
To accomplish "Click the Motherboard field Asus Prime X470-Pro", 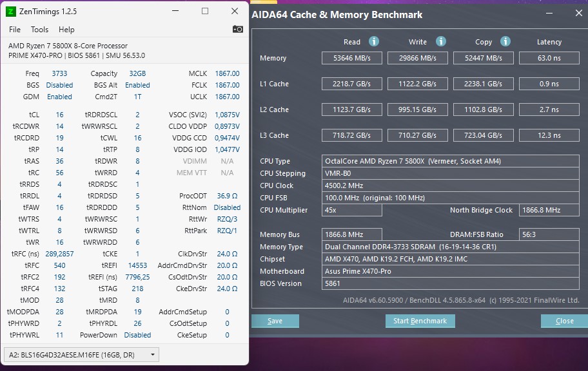I will pos(451,271).
